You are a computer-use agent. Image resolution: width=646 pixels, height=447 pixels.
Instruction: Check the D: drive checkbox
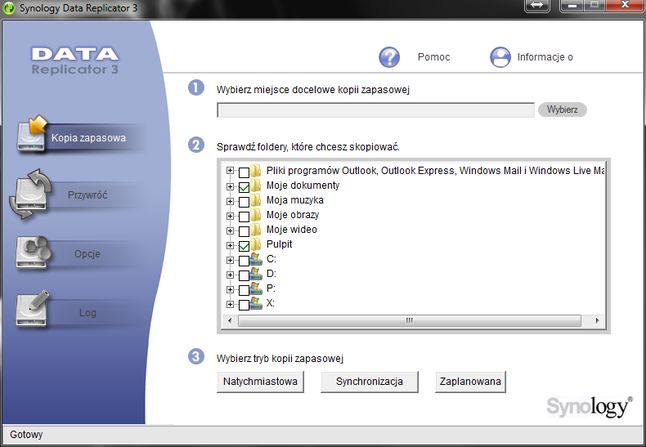pyautogui.click(x=244, y=275)
